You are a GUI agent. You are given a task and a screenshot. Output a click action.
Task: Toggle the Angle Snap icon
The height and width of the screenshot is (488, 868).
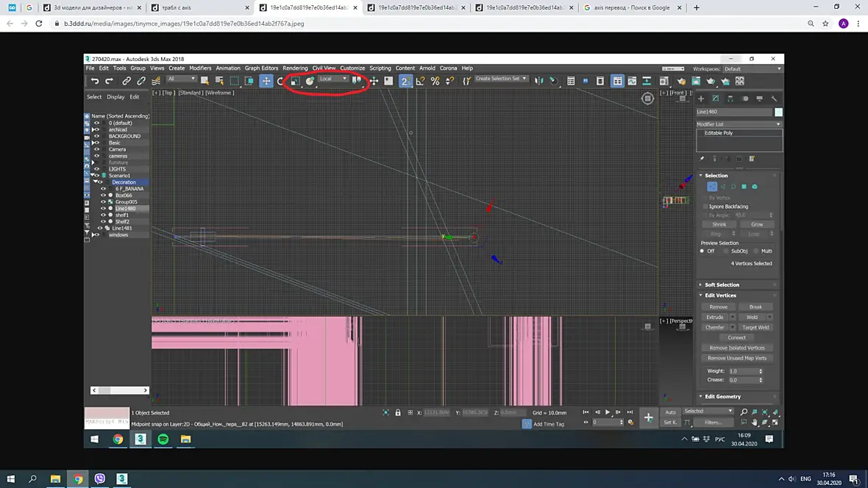(x=420, y=82)
